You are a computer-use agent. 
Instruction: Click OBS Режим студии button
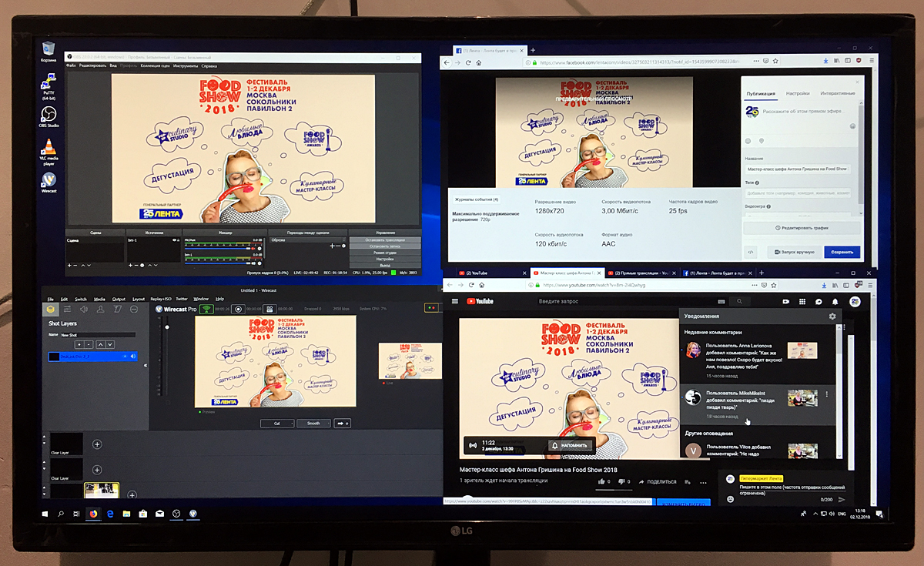coord(385,252)
